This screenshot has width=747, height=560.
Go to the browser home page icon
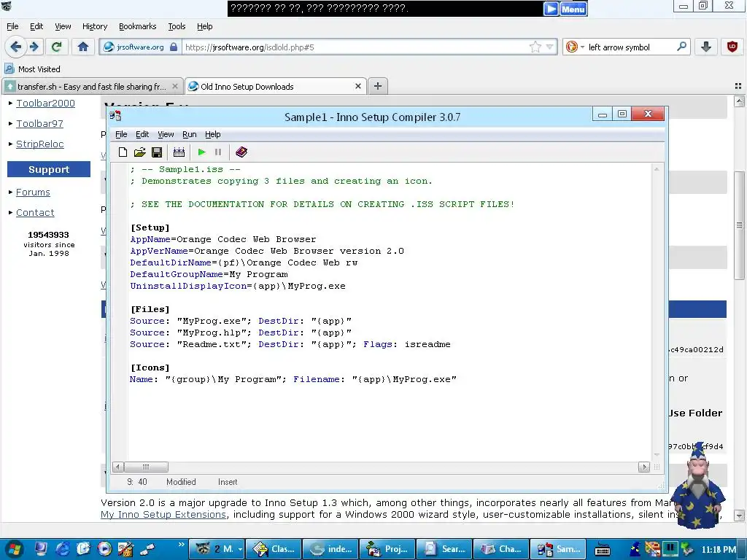pyautogui.click(x=83, y=47)
